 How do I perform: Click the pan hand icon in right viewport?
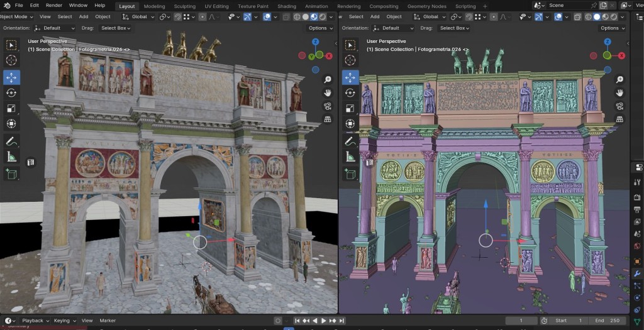619,93
